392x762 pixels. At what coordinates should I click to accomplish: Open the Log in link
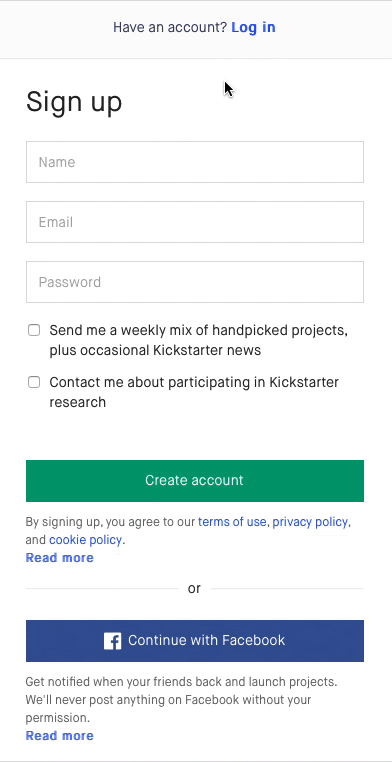pyautogui.click(x=253, y=27)
